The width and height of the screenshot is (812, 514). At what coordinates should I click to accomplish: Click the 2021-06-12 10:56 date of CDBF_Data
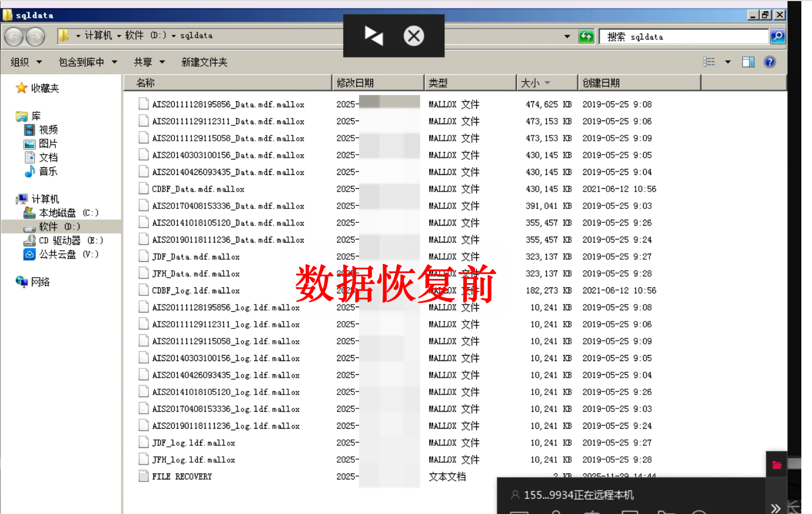point(619,189)
